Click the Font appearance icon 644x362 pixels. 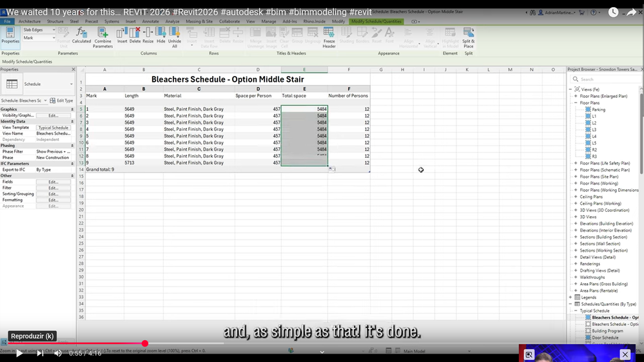pyautogui.click(x=389, y=35)
